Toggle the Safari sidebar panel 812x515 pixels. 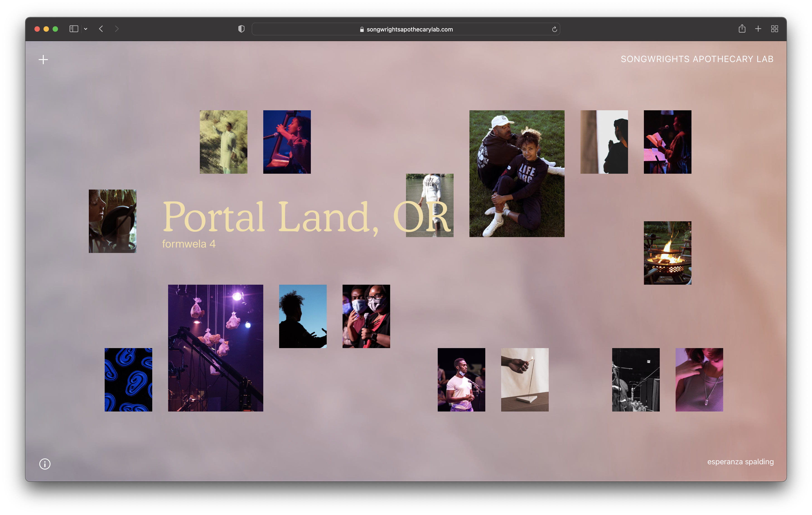point(74,29)
